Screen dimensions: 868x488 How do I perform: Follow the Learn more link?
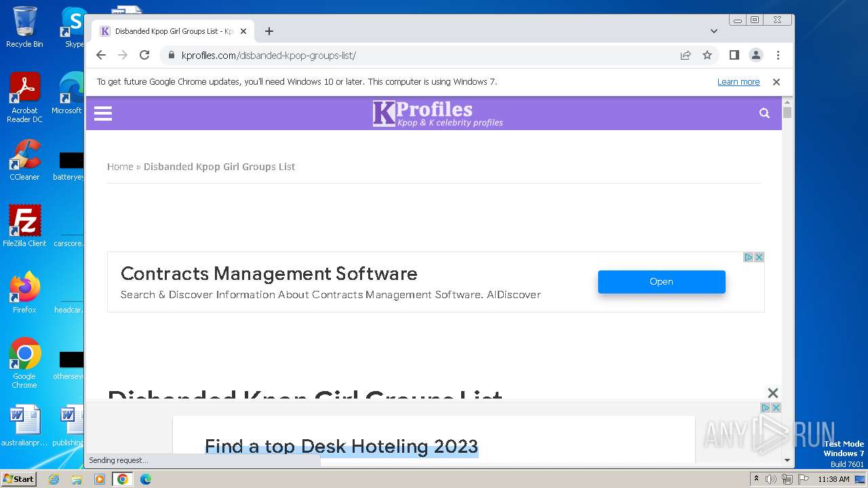[738, 82]
